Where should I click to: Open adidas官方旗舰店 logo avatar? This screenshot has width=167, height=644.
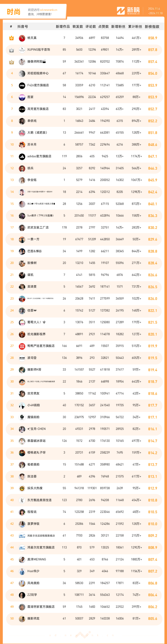[x=22, y=156]
